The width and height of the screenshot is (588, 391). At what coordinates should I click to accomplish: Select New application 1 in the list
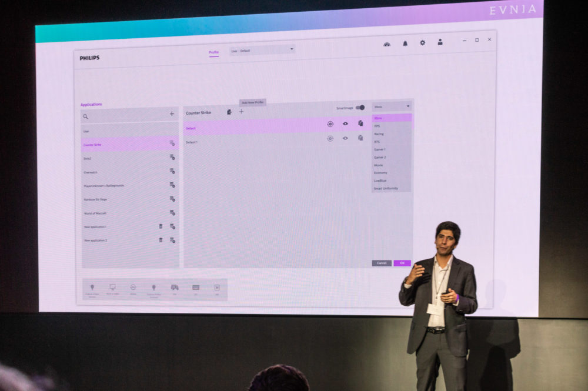click(130, 227)
